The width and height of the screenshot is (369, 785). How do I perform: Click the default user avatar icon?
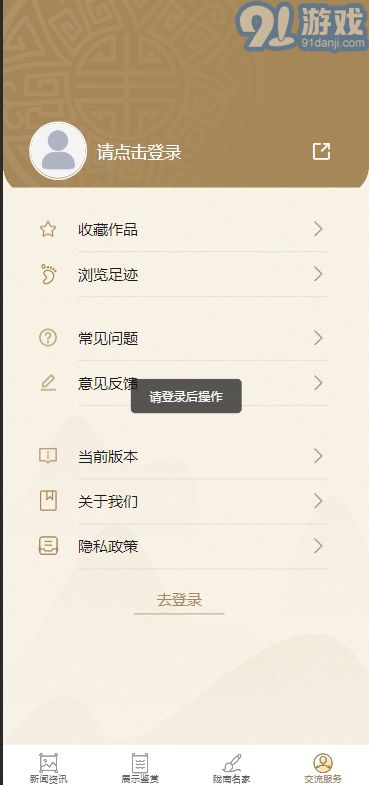(58, 151)
